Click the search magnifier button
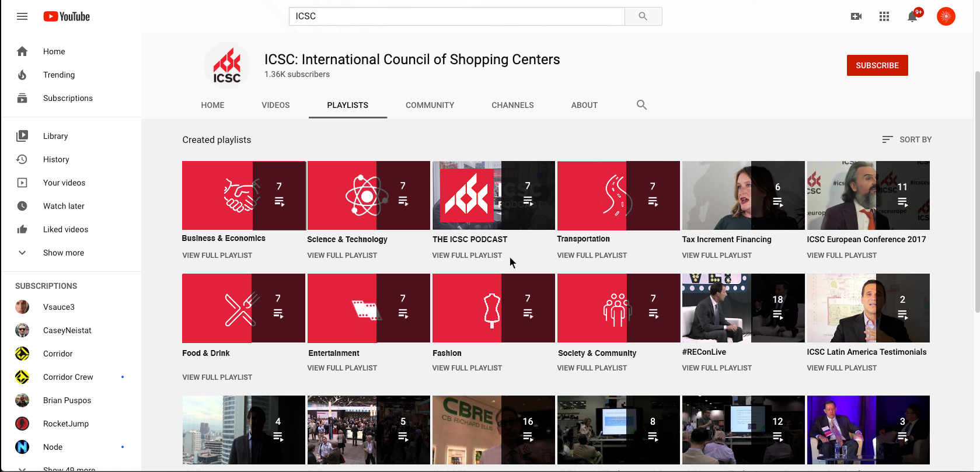The width and height of the screenshot is (980, 472). 643,16
